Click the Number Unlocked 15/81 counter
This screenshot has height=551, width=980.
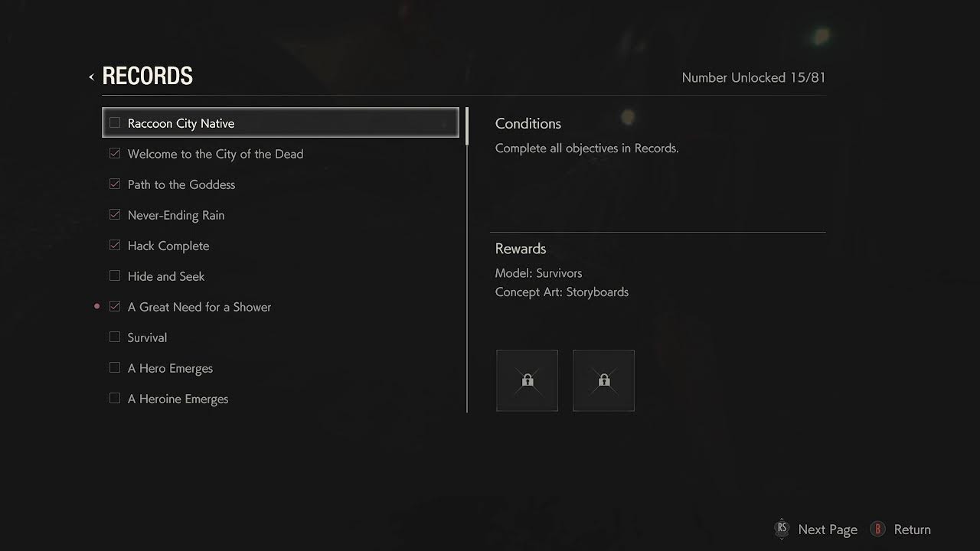click(753, 77)
